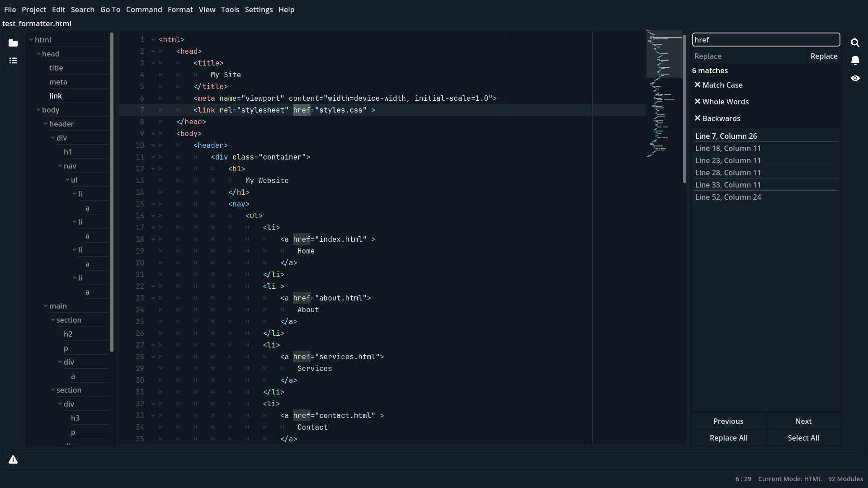This screenshot has height=488, width=868.
Task: Collapse the body node in the tree
Action: (38, 110)
